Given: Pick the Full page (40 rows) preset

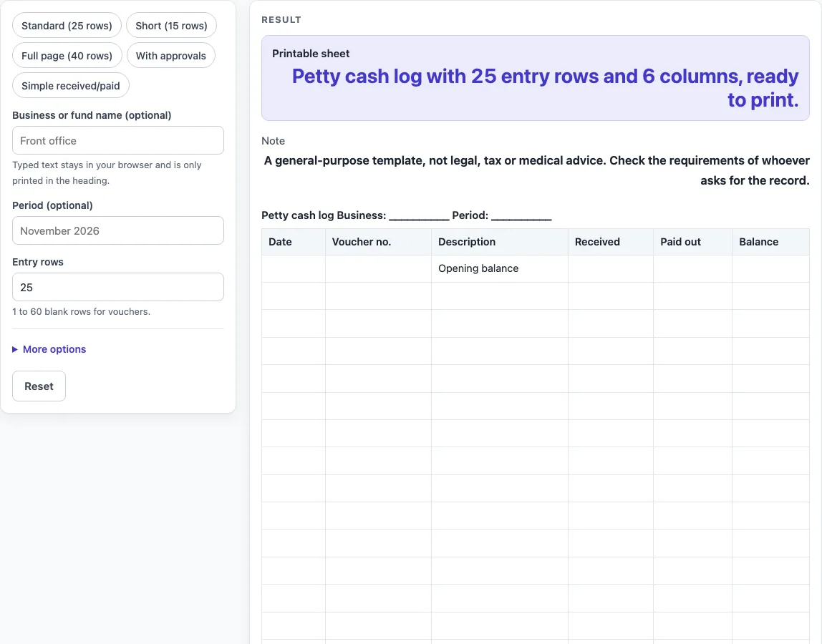Looking at the screenshot, I should 67,56.
